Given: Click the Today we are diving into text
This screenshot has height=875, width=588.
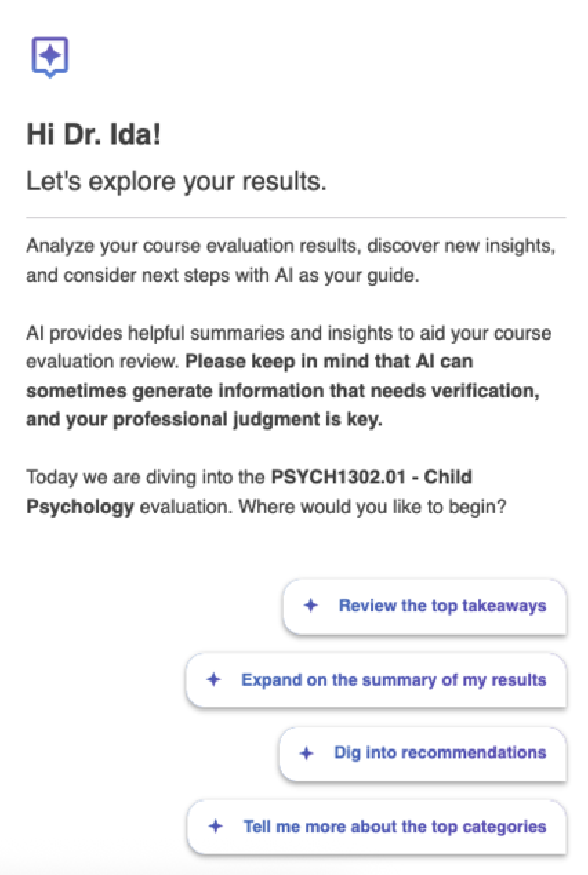Looking at the screenshot, I should [x=146, y=477].
